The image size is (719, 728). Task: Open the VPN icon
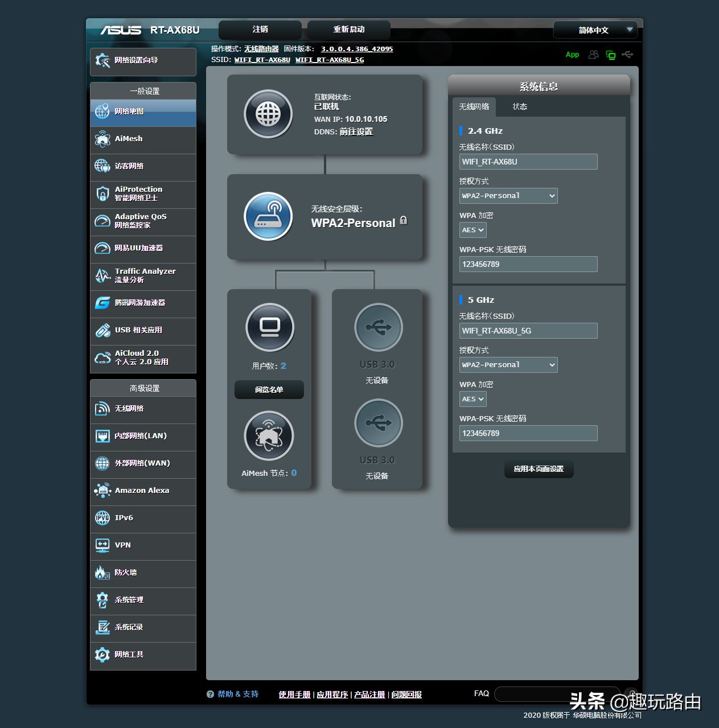[x=102, y=545]
